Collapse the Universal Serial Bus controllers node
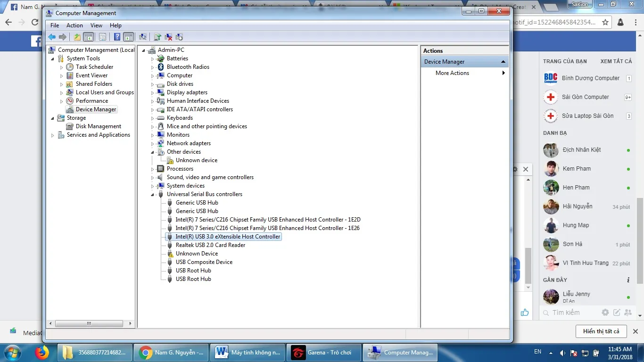 [153, 194]
